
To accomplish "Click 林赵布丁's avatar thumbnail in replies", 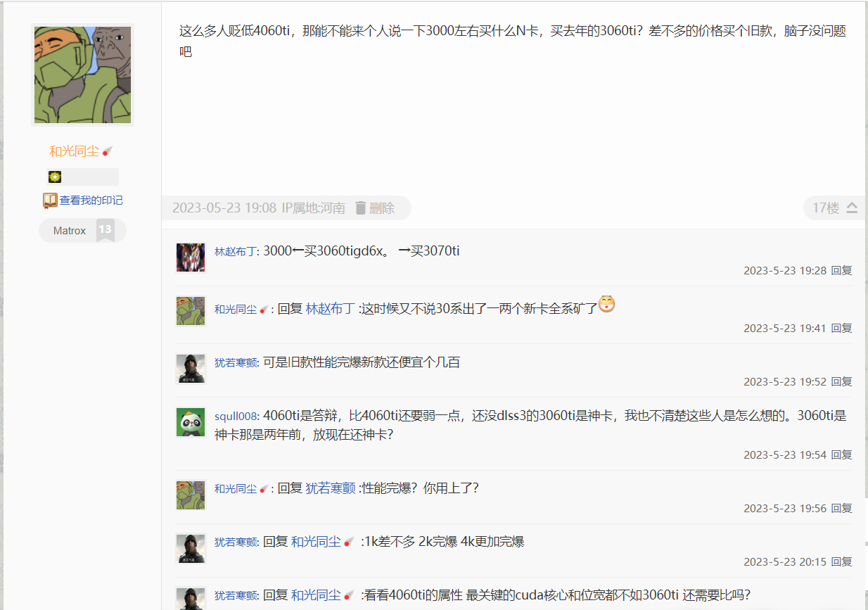I will (x=191, y=258).
